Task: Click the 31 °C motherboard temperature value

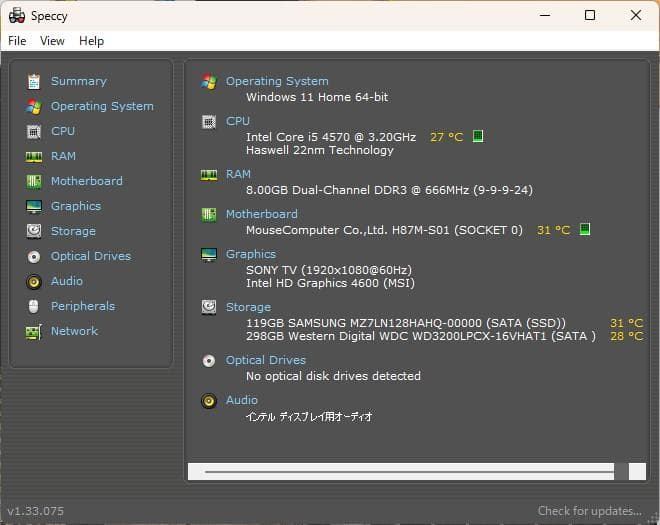Action: [x=554, y=230]
